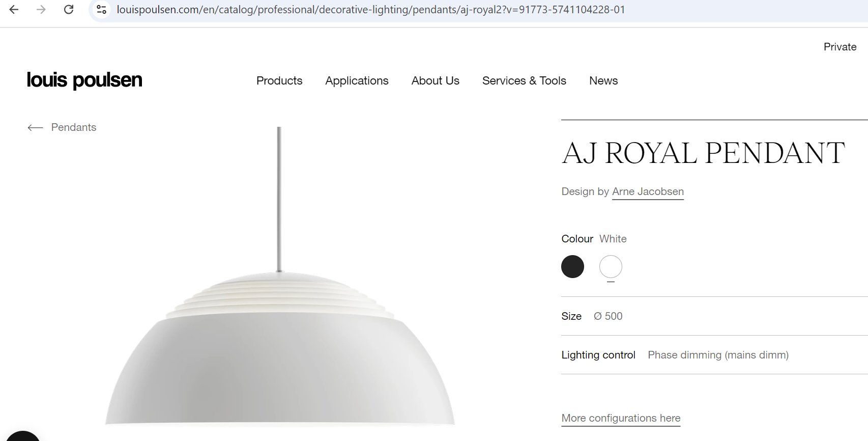
Task: Click the browser forward arrow
Action: tap(41, 10)
